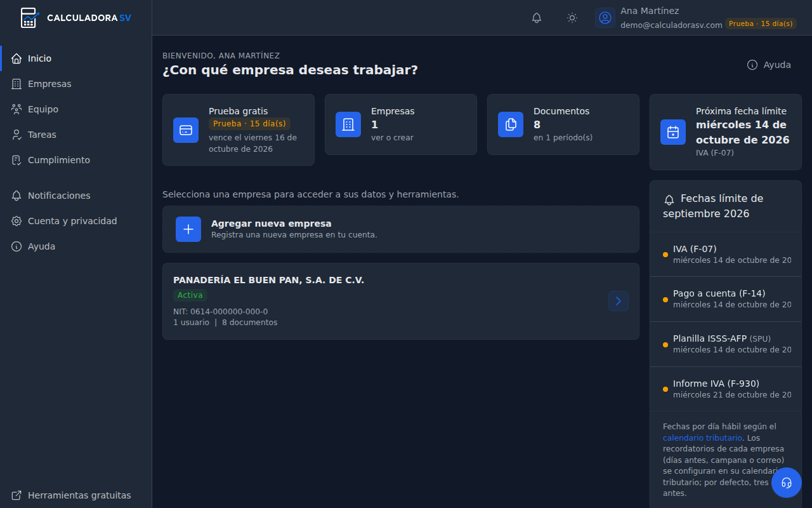Viewport: 812px width, 508px height.
Task: Open Panadería El Buen Pan chevron arrow
Action: (x=619, y=301)
